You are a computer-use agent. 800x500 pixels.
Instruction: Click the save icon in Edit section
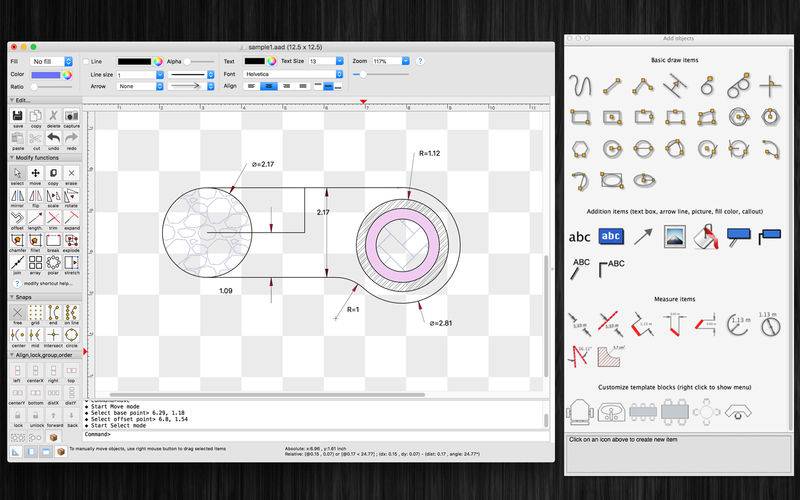coord(18,117)
